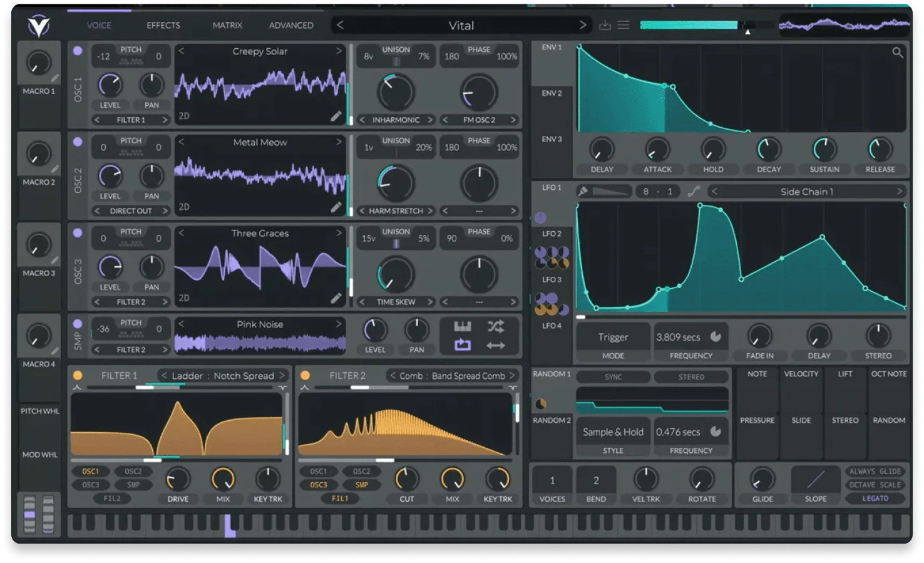Select the LFO paint brush tool
This screenshot has height=563, width=924.
(x=583, y=190)
